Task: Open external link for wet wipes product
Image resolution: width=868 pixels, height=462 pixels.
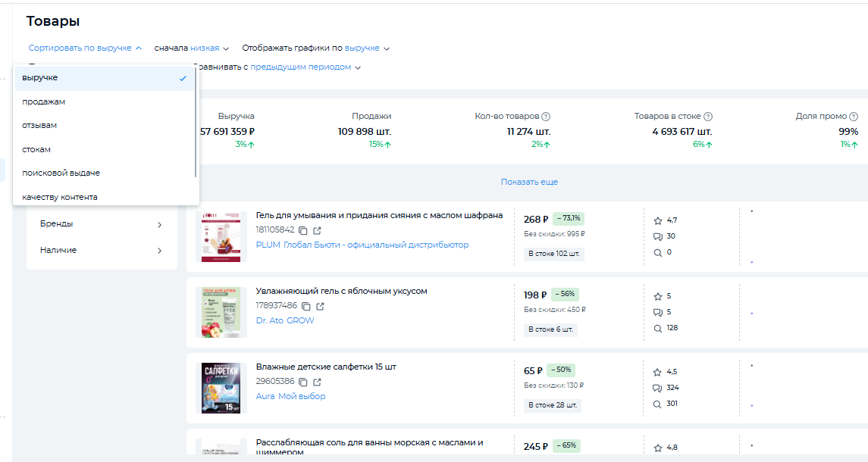Action: point(316,382)
